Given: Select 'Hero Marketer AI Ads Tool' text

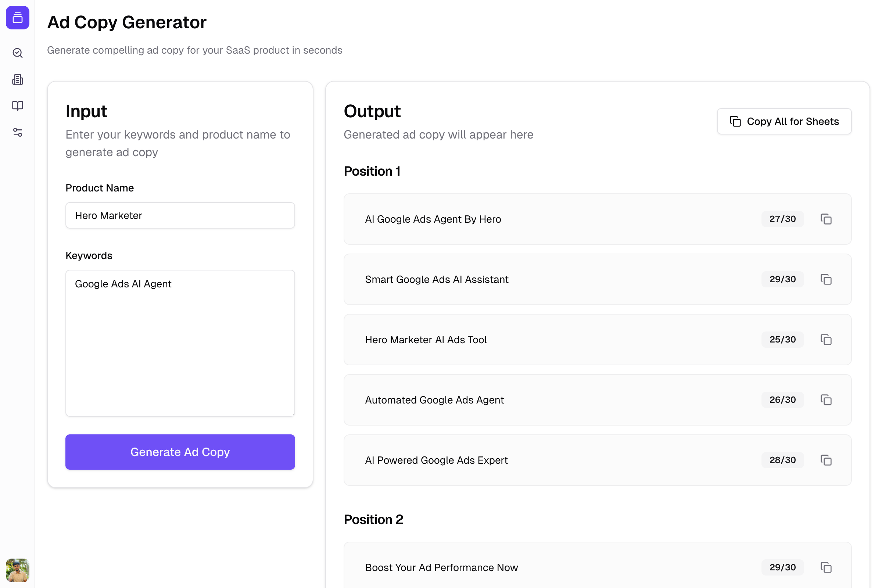Looking at the screenshot, I should (426, 339).
